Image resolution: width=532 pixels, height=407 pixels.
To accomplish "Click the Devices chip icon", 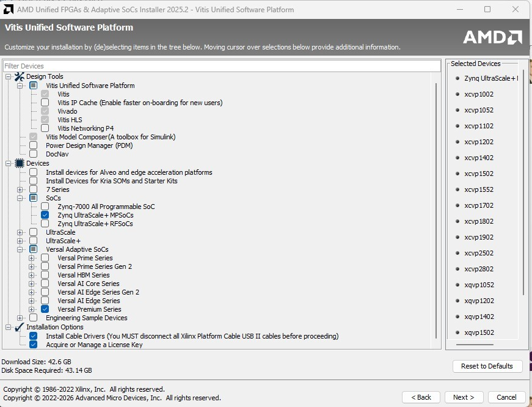I will point(20,163).
